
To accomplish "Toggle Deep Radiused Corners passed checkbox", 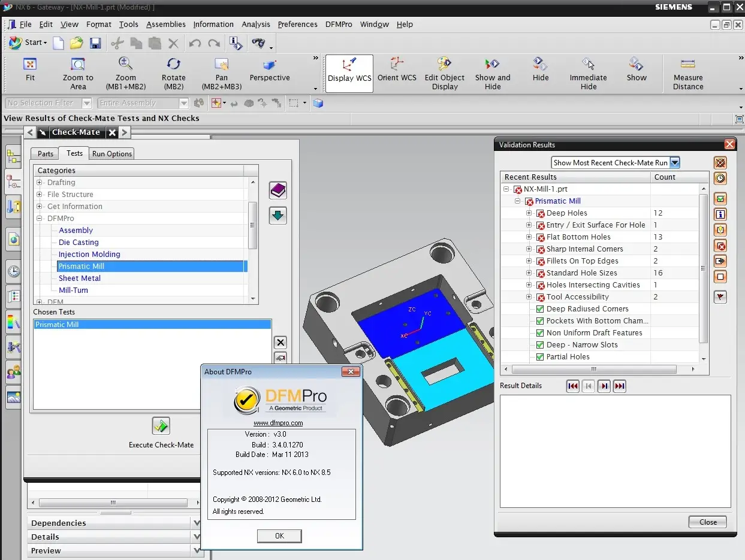I will [540, 309].
